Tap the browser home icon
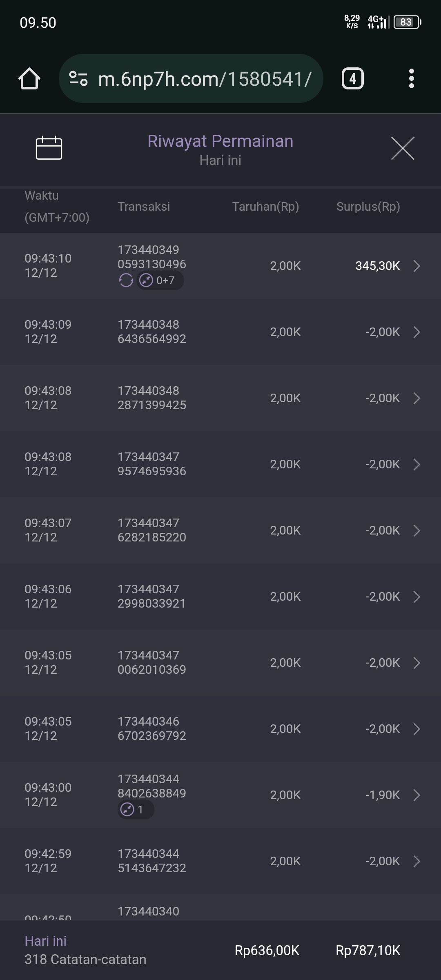This screenshot has width=441, height=980. [x=29, y=78]
